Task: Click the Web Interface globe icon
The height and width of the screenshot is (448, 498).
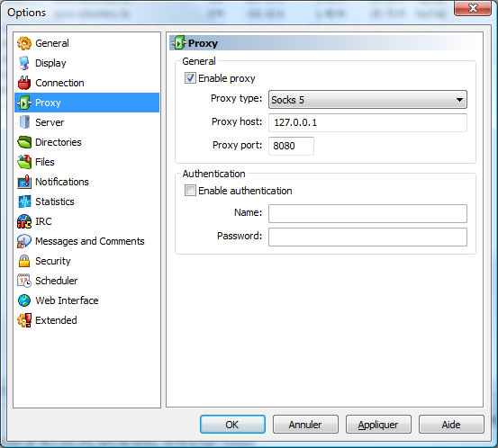Action: pyautogui.click(x=24, y=300)
